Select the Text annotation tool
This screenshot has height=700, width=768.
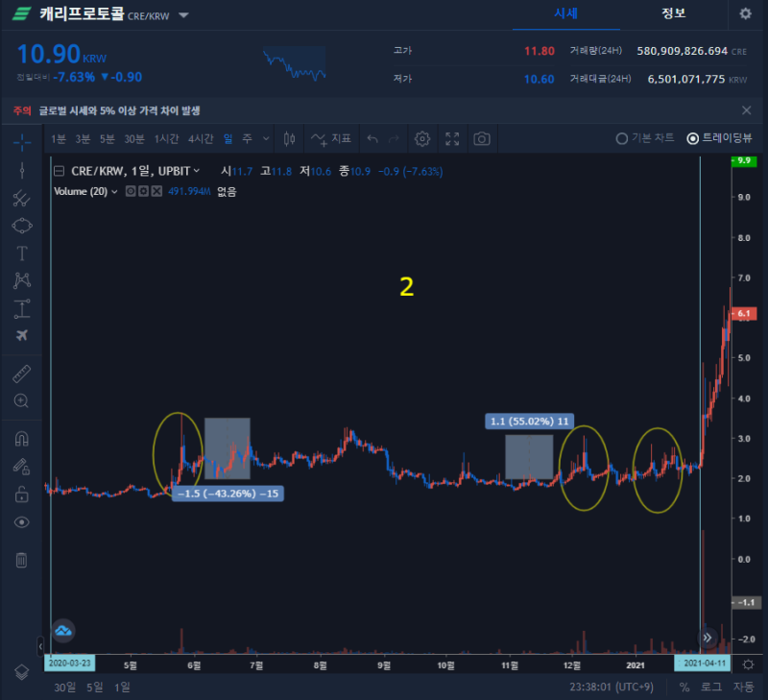tap(21, 253)
